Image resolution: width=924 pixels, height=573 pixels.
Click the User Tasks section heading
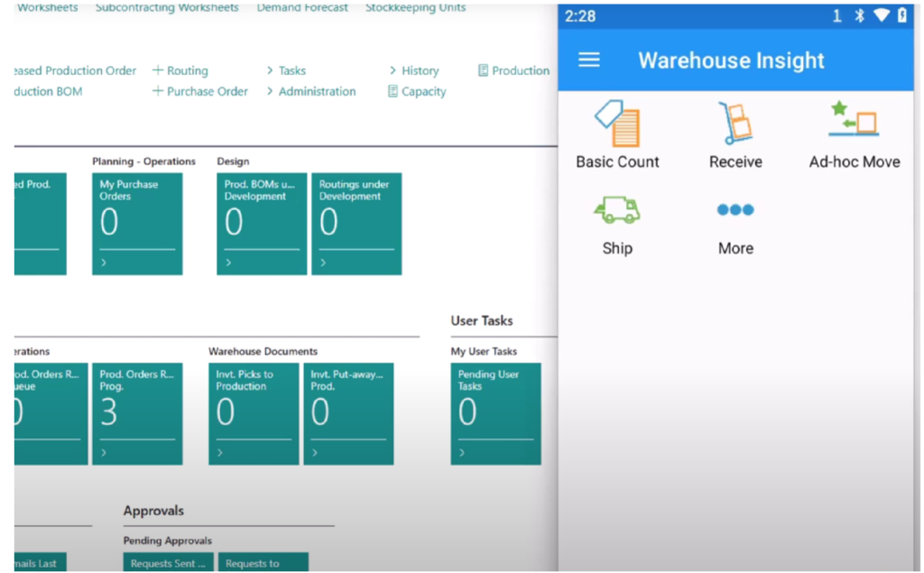(482, 320)
